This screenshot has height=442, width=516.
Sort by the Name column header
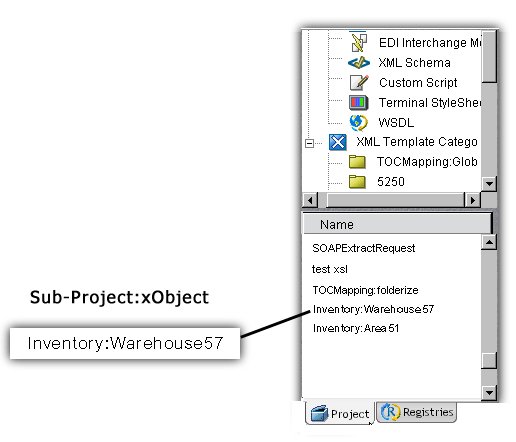(x=397, y=224)
